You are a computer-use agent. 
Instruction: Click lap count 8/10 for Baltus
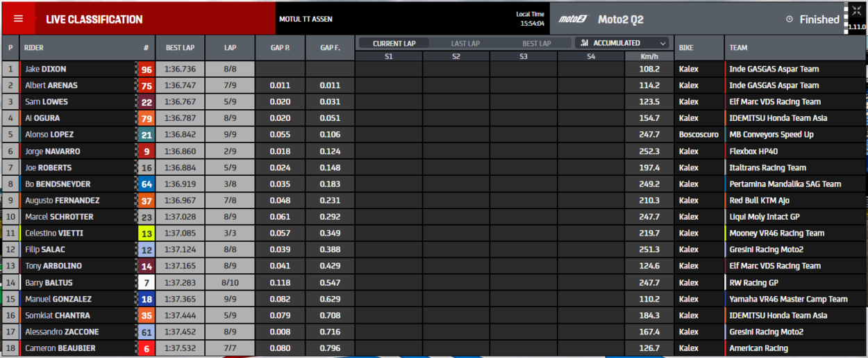[x=230, y=283]
